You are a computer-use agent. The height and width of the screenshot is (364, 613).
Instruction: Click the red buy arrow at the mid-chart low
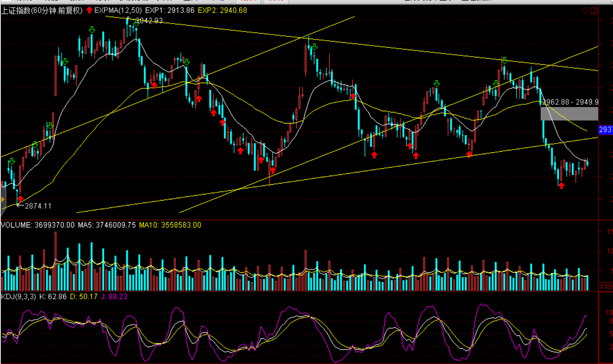coord(272,170)
